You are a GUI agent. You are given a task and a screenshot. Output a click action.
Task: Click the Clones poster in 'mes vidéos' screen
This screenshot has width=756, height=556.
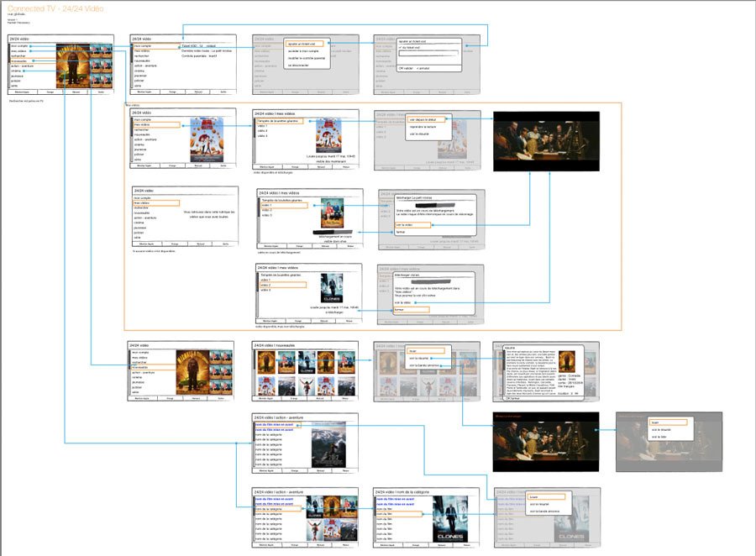coord(327,286)
